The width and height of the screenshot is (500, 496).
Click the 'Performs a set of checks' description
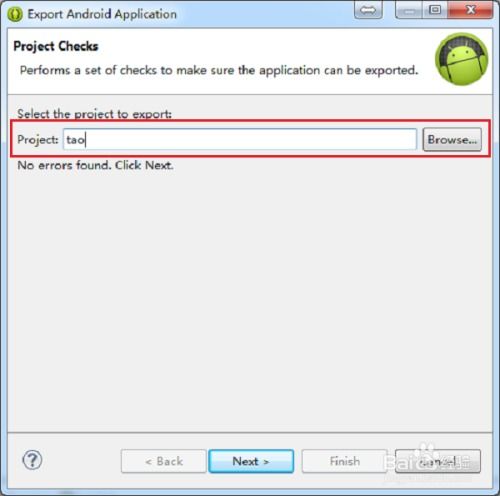click(219, 70)
